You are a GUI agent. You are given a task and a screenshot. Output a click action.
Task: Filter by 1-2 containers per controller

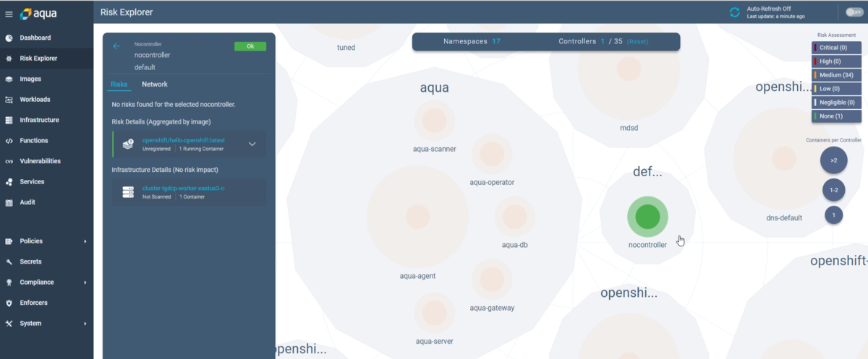(x=833, y=190)
